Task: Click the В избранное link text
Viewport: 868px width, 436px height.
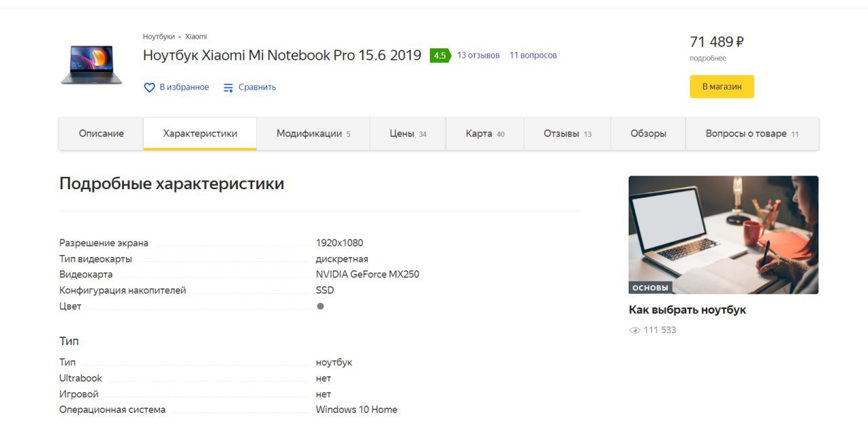Action: point(184,87)
